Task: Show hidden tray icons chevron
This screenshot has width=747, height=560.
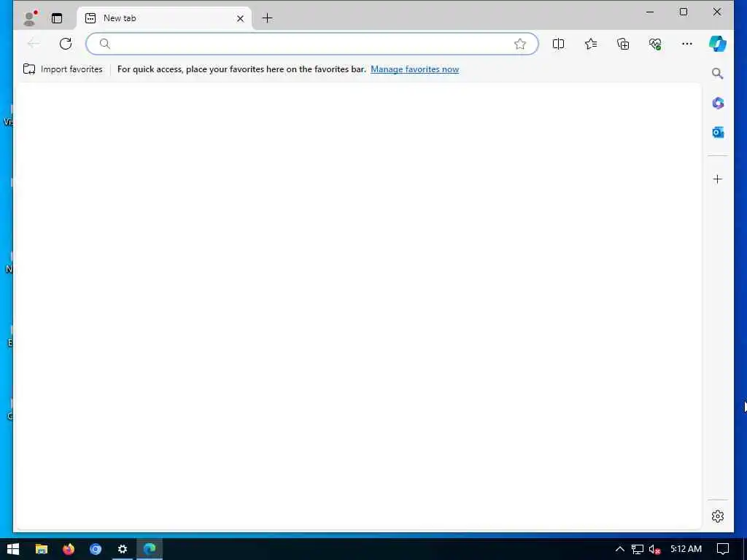Action: [x=619, y=549]
